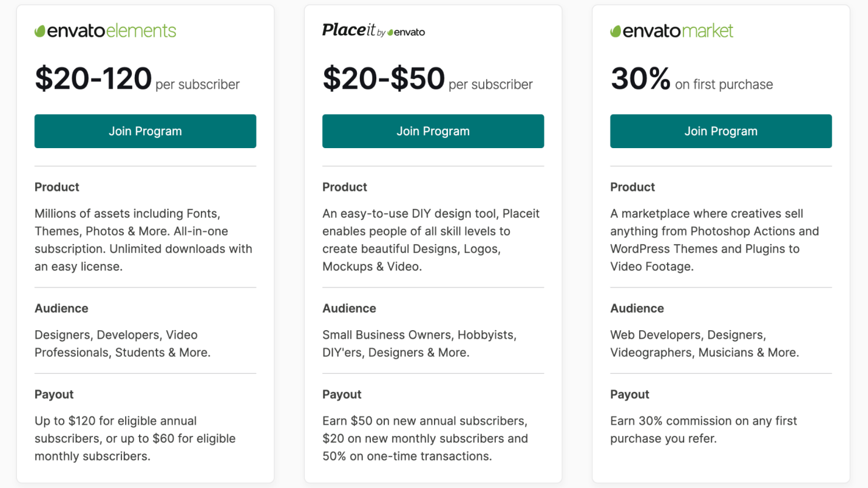Click the Envato Market product description paragraph

(714, 240)
